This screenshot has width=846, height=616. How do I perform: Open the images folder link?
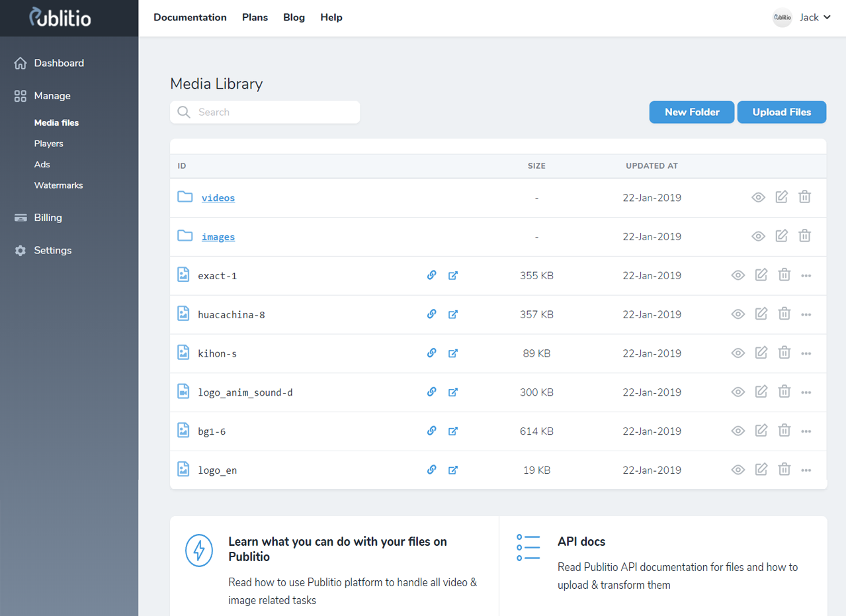[218, 237]
